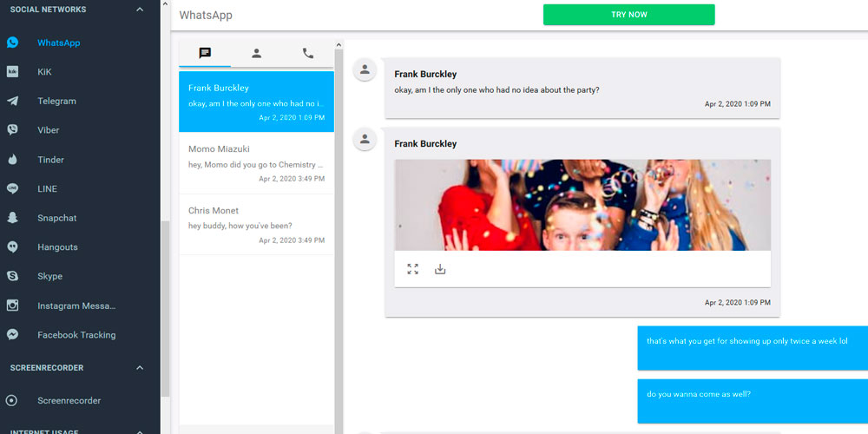Open the Tinder menu label

tap(51, 160)
